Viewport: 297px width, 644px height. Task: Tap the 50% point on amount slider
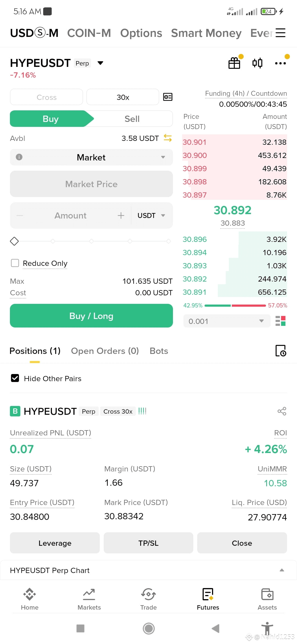click(x=91, y=241)
